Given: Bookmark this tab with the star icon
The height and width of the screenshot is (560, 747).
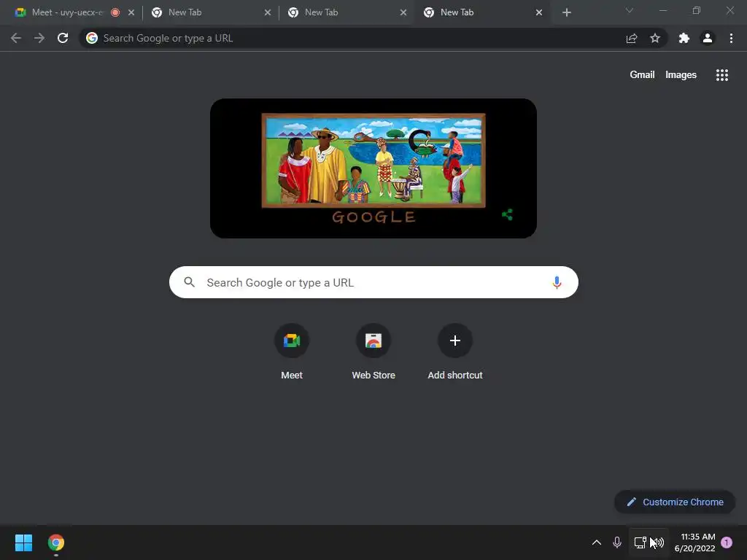Looking at the screenshot, I should point(655,38).
